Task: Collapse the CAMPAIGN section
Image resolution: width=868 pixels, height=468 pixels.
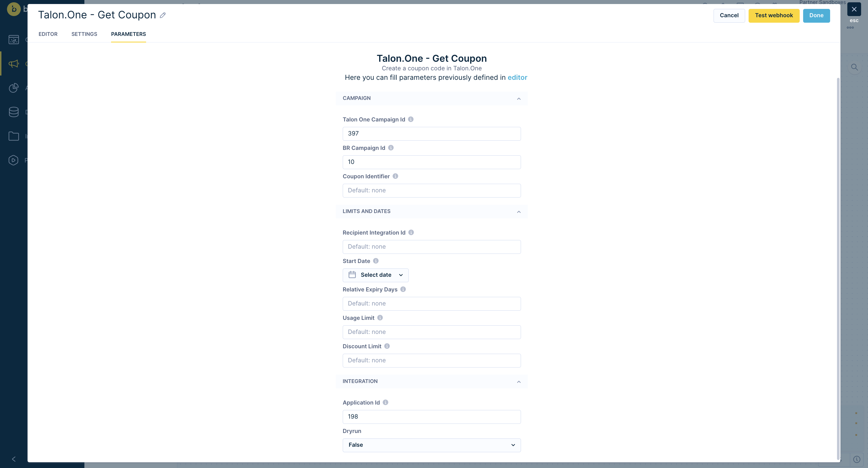Action: [518, 98]
